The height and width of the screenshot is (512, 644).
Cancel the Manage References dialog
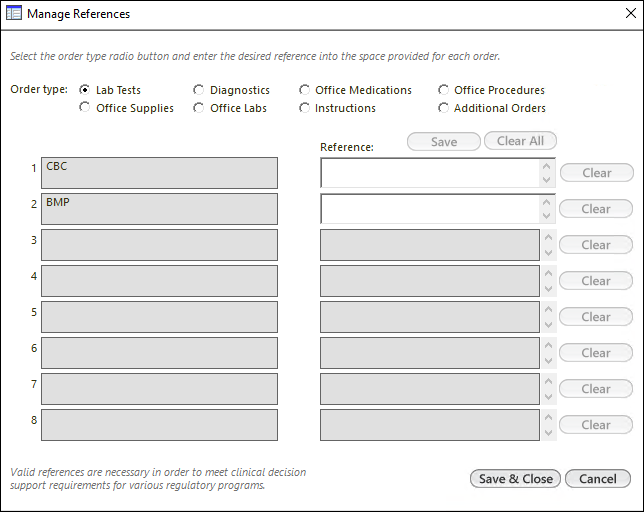click(598, 479)
